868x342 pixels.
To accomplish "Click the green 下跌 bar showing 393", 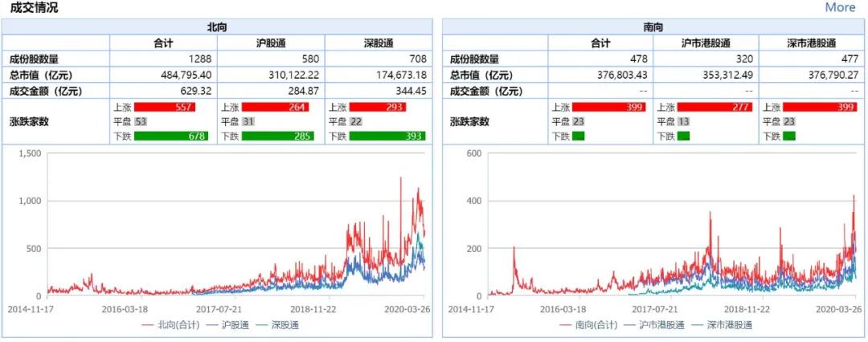I will 387,136.
